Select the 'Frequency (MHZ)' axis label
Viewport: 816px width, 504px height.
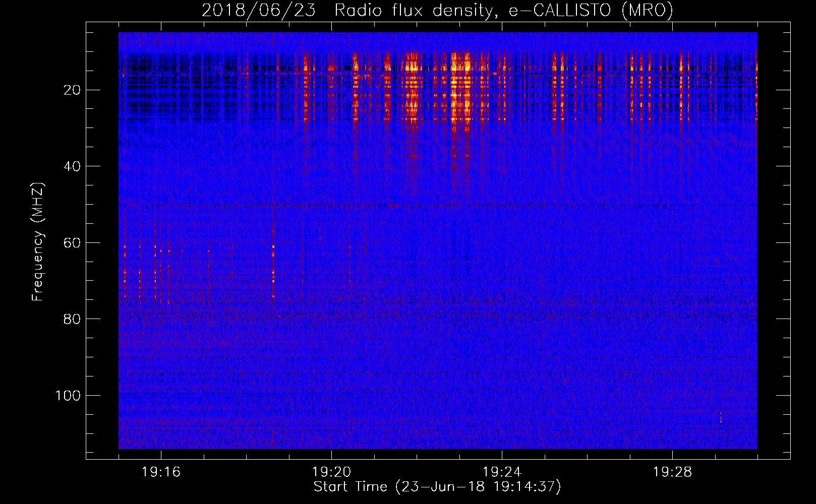click(x=38, y=242)
